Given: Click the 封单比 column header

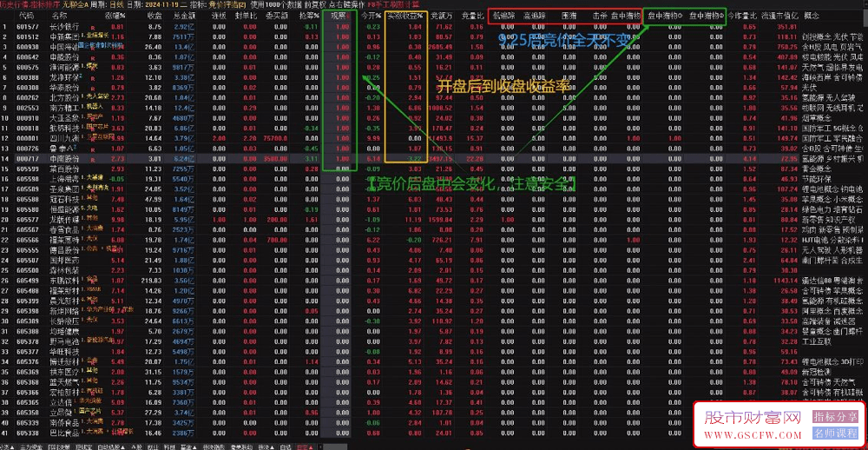Looking at the screenshot, I should (246, 16).
